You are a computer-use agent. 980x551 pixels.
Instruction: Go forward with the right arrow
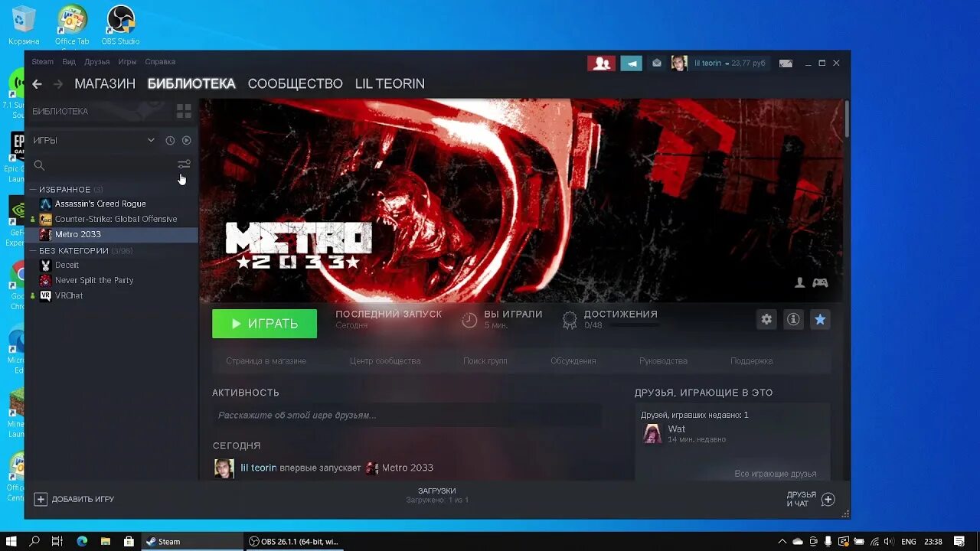coord(58,83)
